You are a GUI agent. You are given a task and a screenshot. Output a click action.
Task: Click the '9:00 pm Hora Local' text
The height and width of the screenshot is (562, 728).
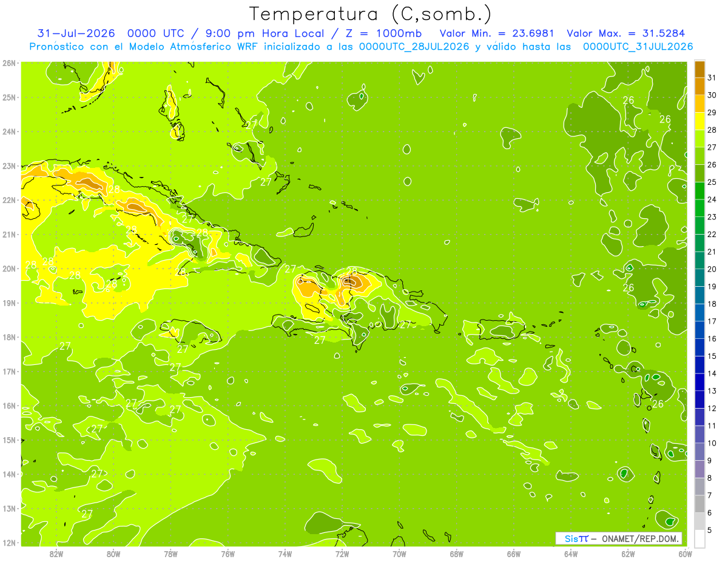(x=263, y=33)
